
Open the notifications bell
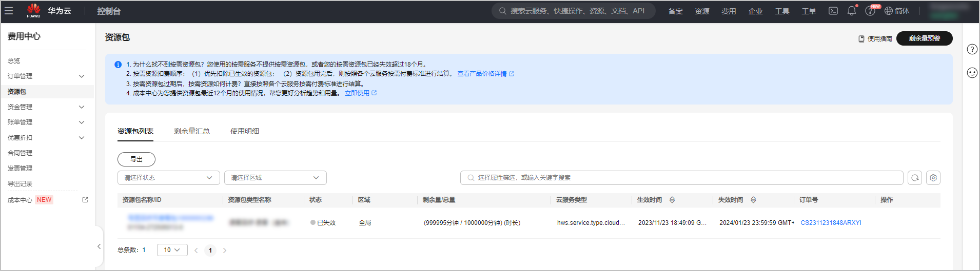point(852,11)
